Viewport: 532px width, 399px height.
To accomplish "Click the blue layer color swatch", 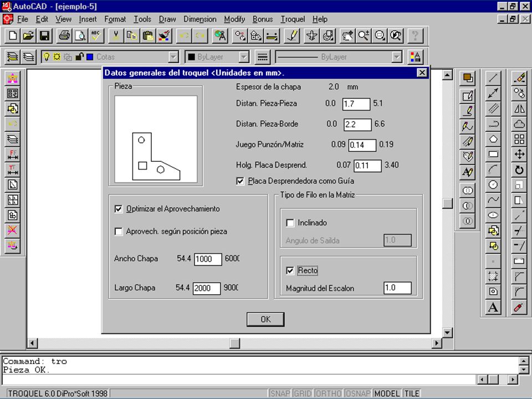I will 90,57.
